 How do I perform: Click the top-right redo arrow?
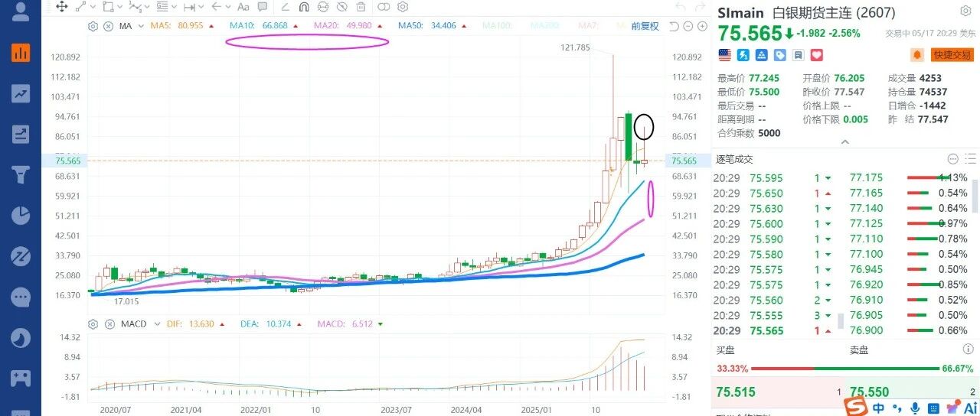[x=699, y=7]
